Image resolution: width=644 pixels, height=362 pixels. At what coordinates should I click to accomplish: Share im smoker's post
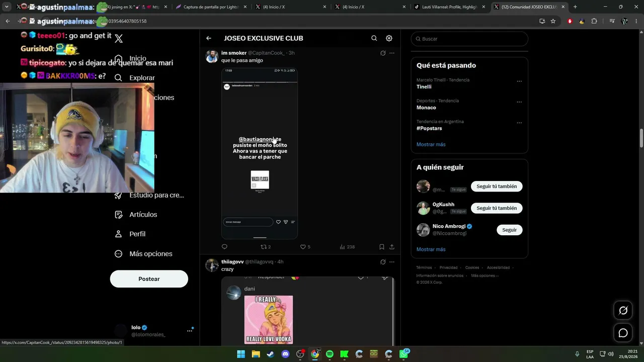point(392,247)
